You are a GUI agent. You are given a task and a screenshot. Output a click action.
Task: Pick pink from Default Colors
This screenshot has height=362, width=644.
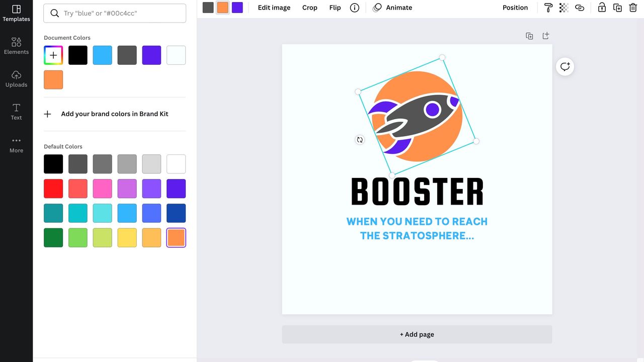point(103,189)
